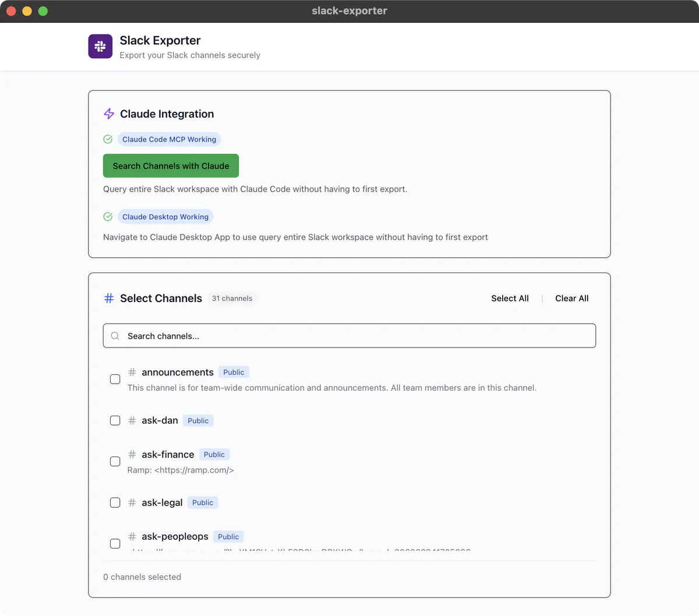
Task: Click Search Channels with Claude
Action: 171,165
